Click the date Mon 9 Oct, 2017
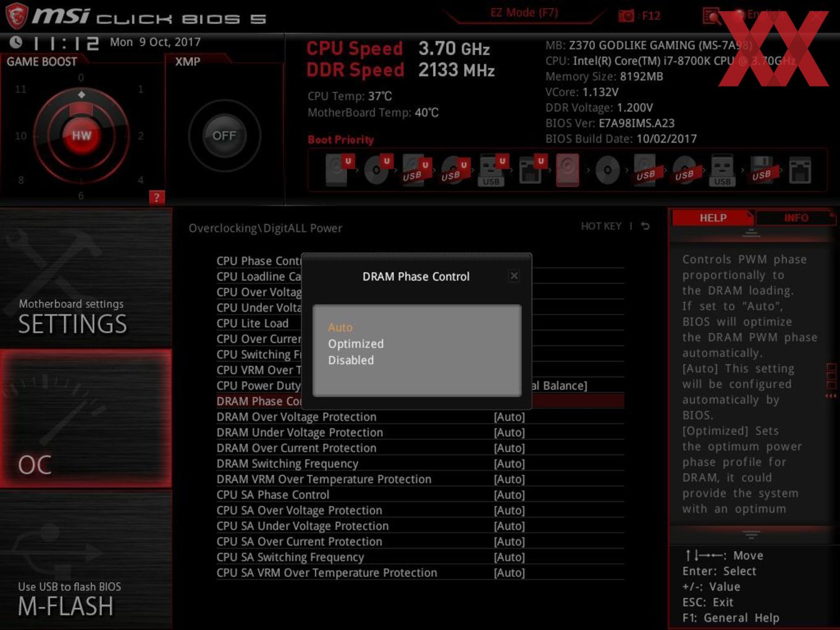 click(x=155, y=42)
